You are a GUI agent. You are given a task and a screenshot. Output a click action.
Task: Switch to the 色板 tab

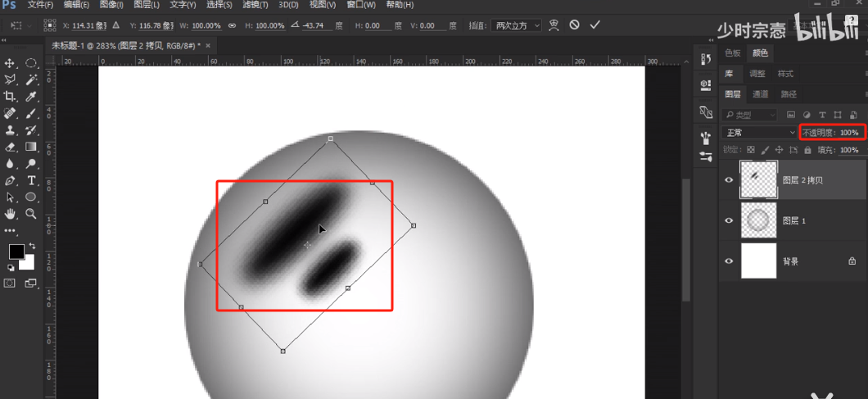click(733, 53)
